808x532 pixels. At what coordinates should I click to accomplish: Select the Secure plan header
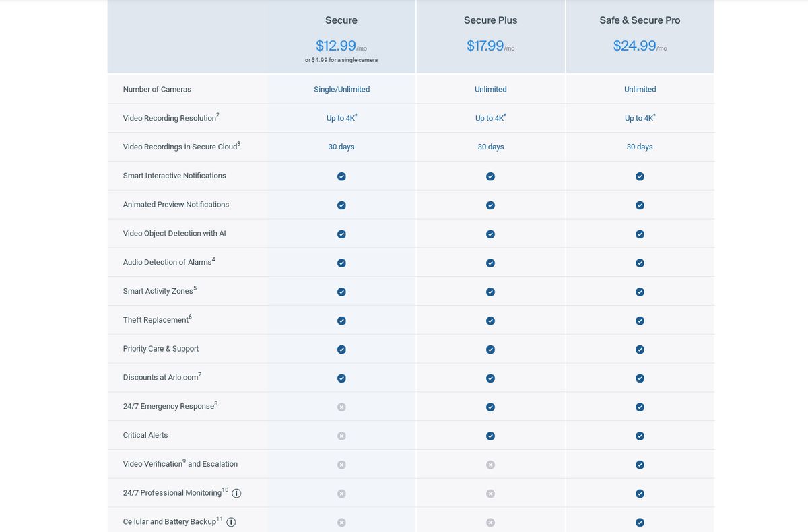(341, 20)
